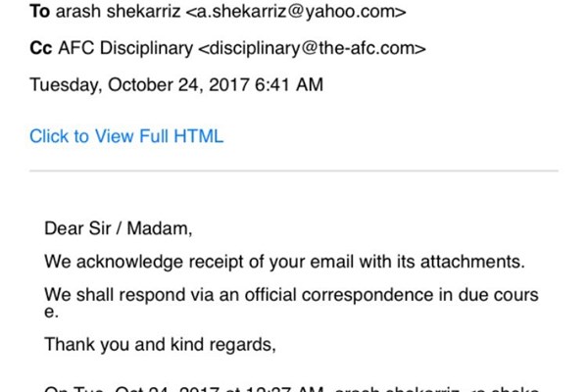Tap the Tuesday, October 24, 2017 date
The image size is (588, 392).
point(139,85)
